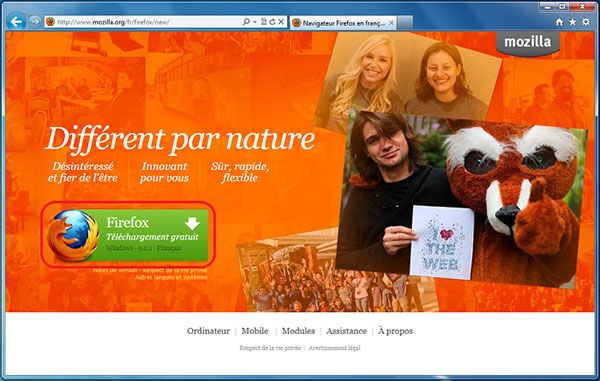Open the mozilla logo tab at the top right
The image size is (600, 381).
(528, 43)
